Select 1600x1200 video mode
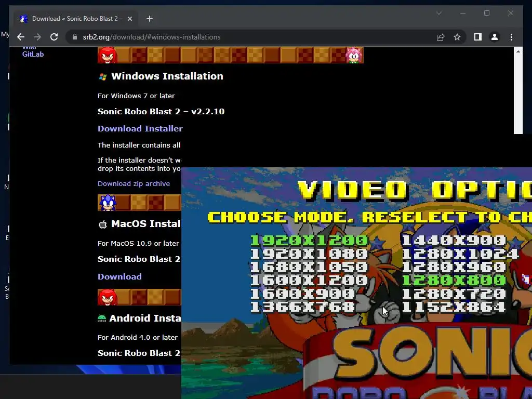 (309, 280)
